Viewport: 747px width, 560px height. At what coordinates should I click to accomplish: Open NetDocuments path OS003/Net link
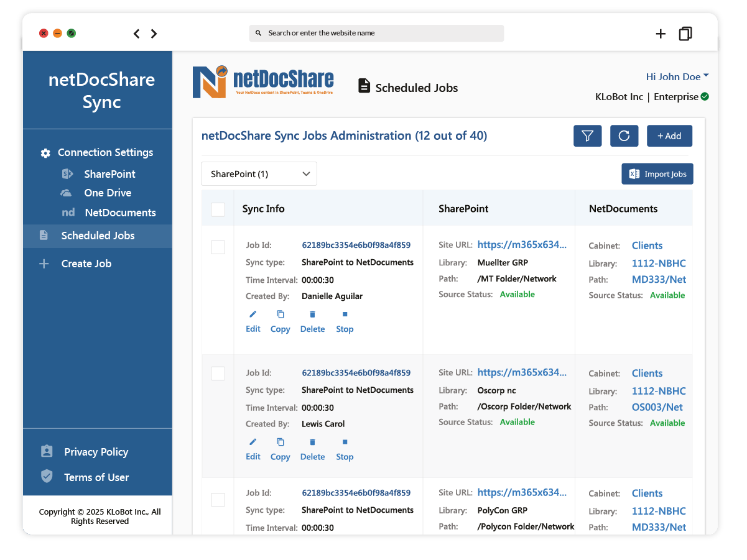[x=657, y=408]
